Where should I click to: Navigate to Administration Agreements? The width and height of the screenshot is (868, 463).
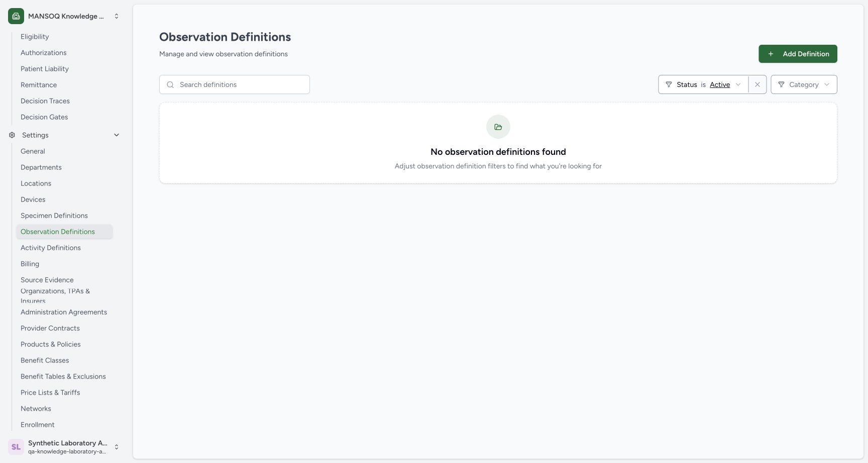click(x=64, y=312)
